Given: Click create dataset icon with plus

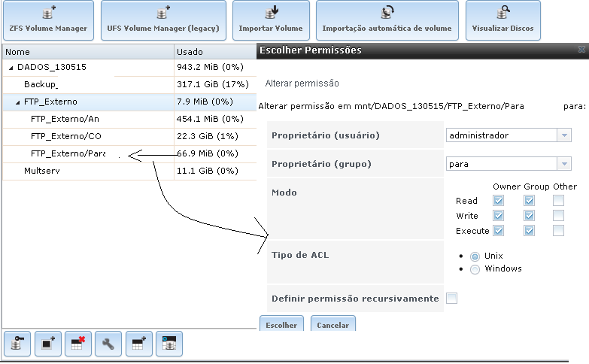Looking at the screenshot, I should coord(139,344).
